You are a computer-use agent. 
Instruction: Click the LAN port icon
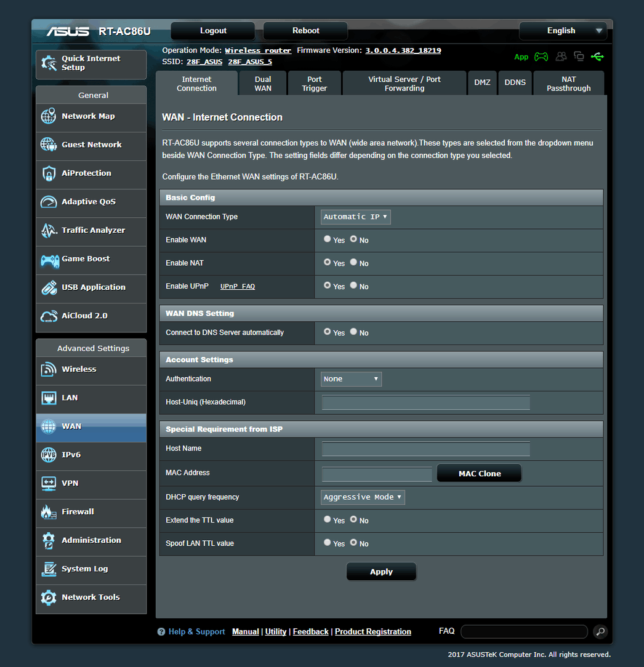coord(49,397)
